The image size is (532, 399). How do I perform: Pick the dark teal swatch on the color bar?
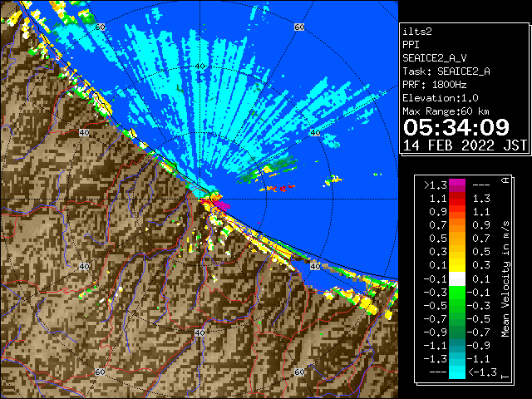457,346
